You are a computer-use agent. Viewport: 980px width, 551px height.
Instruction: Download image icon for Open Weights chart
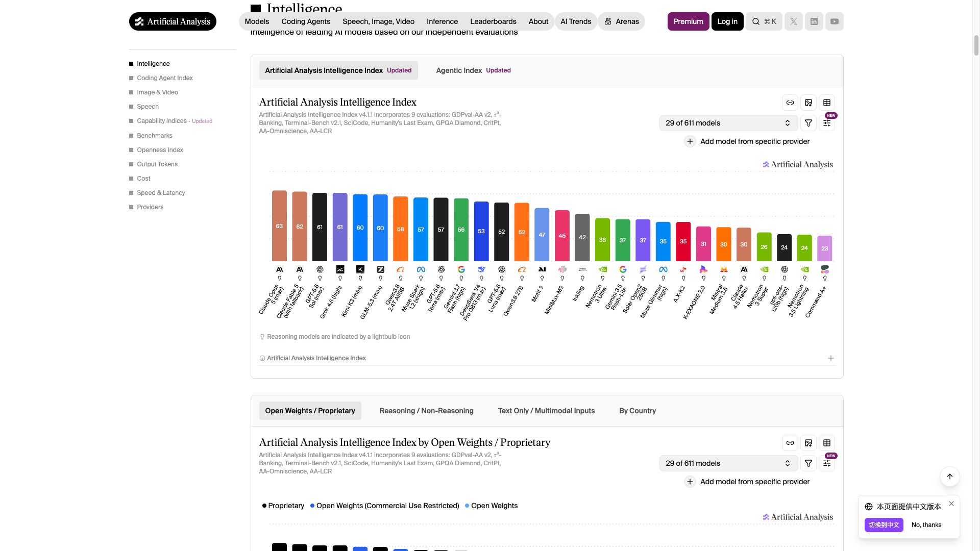click(x=808, y=443)
